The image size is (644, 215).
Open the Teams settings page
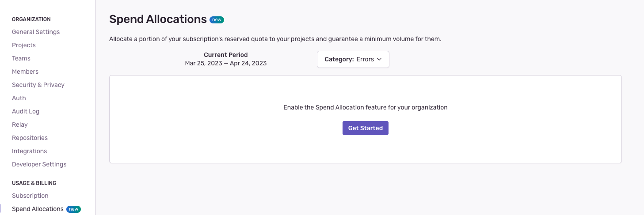click(21, 58)
